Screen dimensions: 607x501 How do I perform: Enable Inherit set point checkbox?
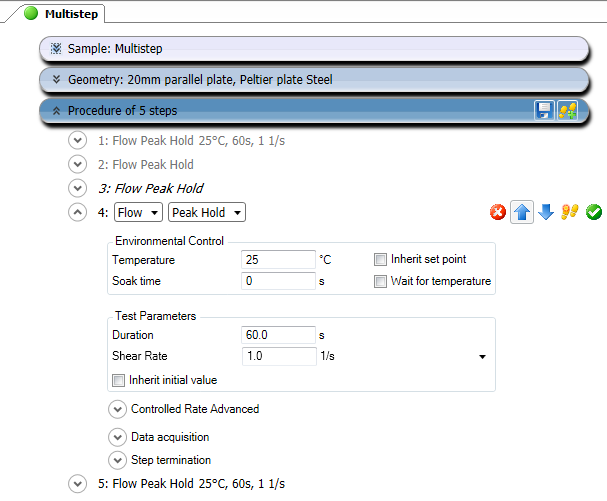(380, 259)
